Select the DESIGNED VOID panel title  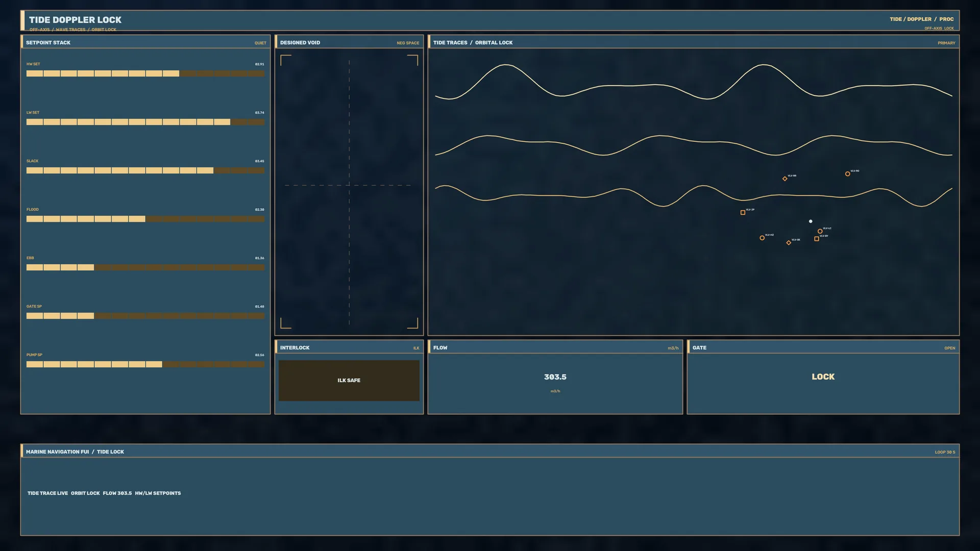[x=300, y=42]
